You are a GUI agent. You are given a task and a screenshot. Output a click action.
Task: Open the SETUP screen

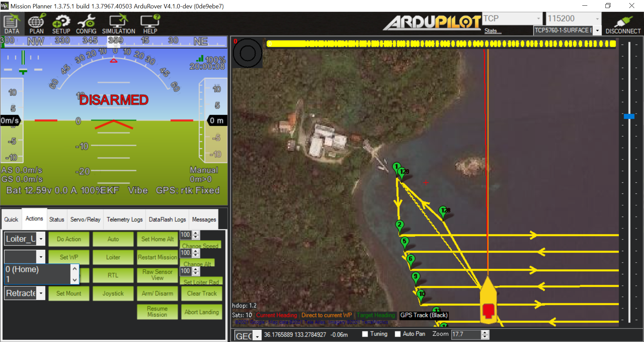tap(61, 24)
